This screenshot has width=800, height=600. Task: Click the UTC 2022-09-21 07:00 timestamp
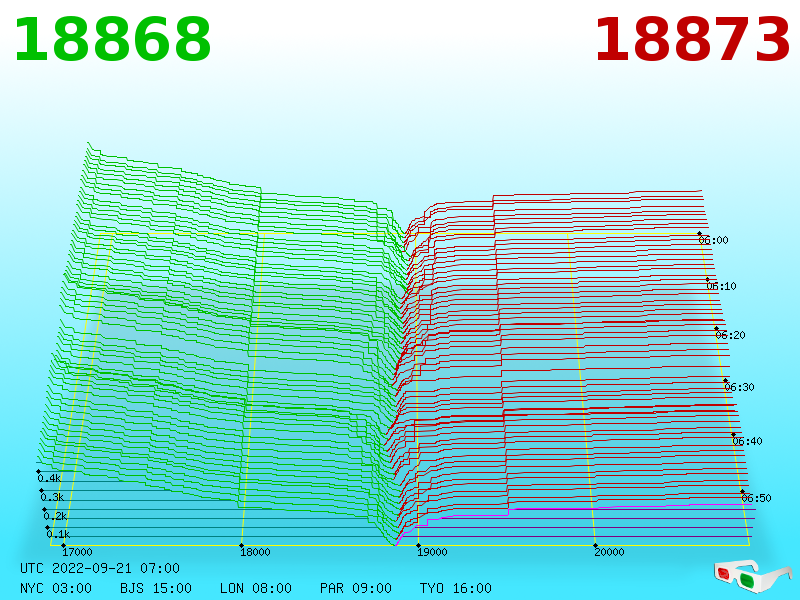[x=100, y=568]
